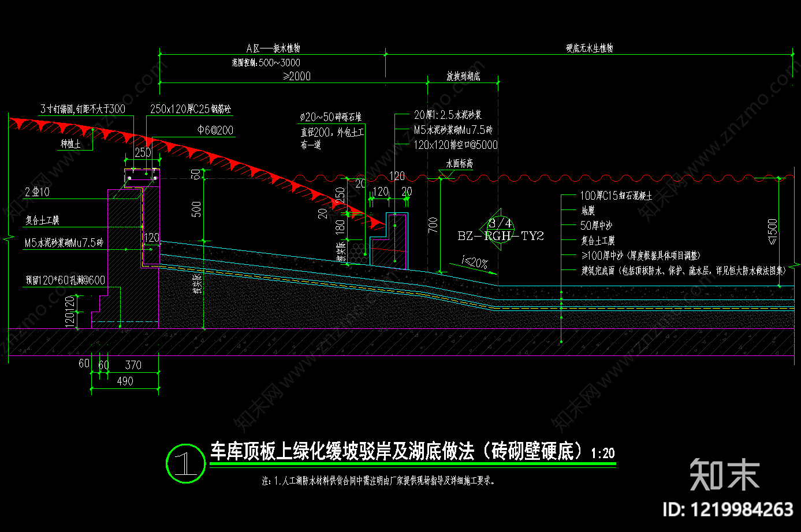Select the '120x120排空口@5000' annotation
Viewport: 801px width, 532px height.
pyautogui.click(x=456, y=145)
